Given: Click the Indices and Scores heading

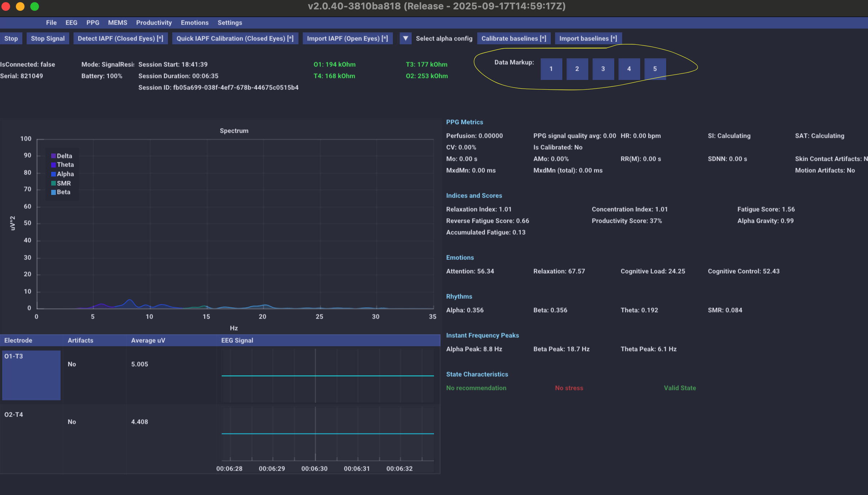Looking at the screenshot, I should (474, 196).
